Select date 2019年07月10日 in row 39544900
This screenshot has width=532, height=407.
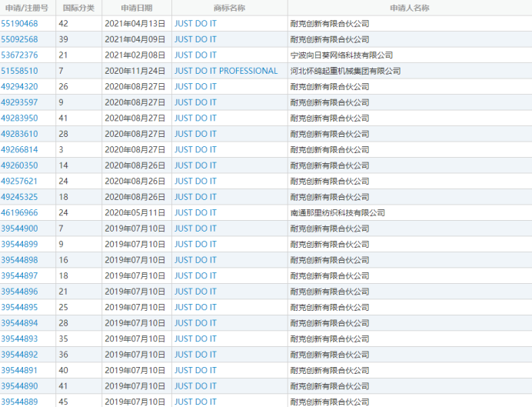(x=135, y=229)
